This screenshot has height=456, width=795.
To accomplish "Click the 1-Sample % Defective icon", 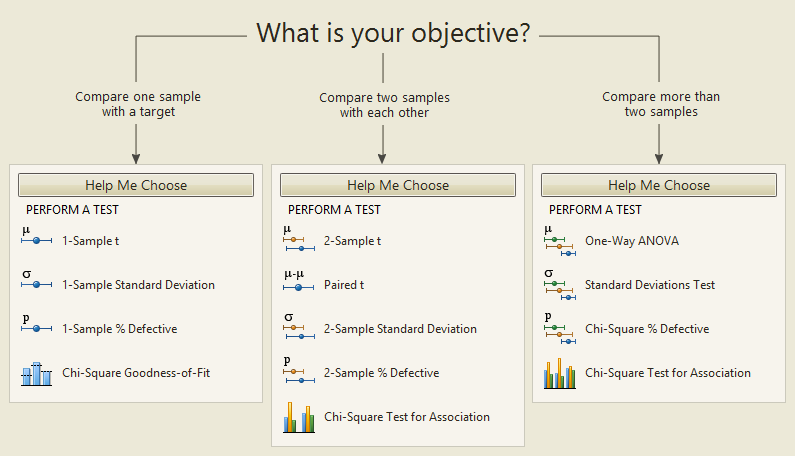I will pos(37,324).
